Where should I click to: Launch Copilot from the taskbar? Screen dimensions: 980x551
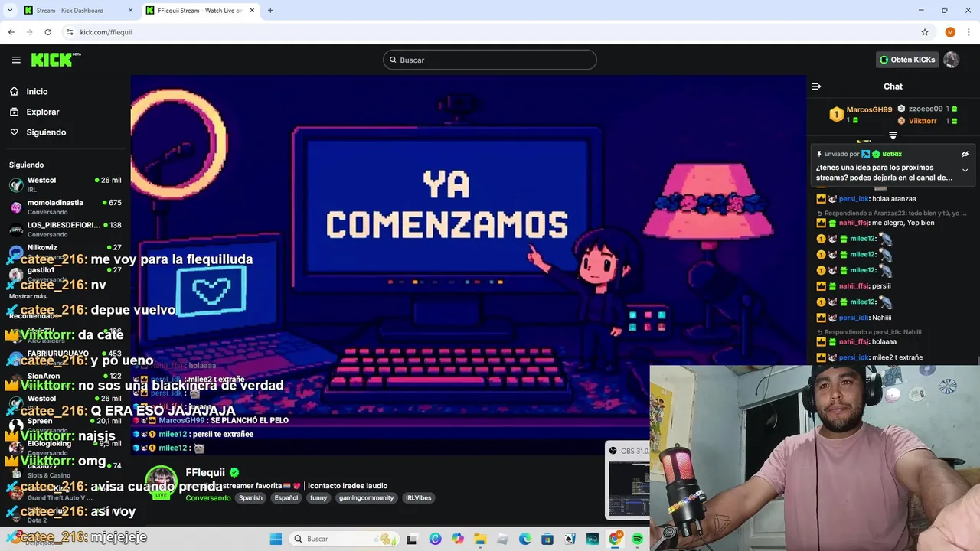click(458, 539)
